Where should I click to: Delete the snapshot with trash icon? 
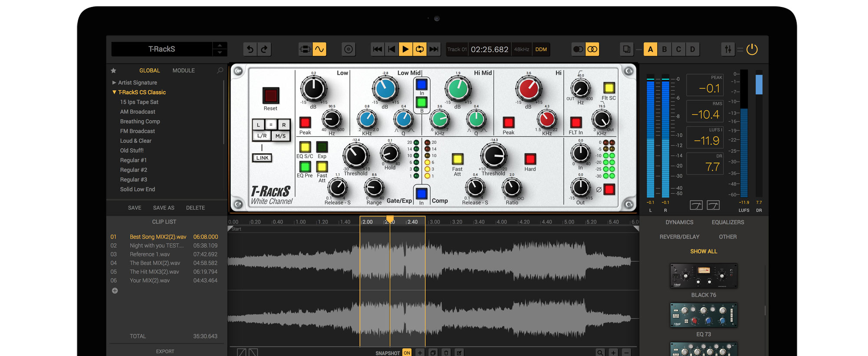446,353
